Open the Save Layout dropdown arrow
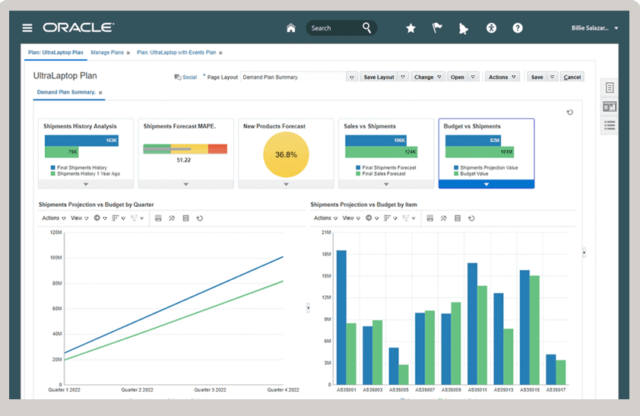The height and width of the screenshot is (416, 640). 403,77
